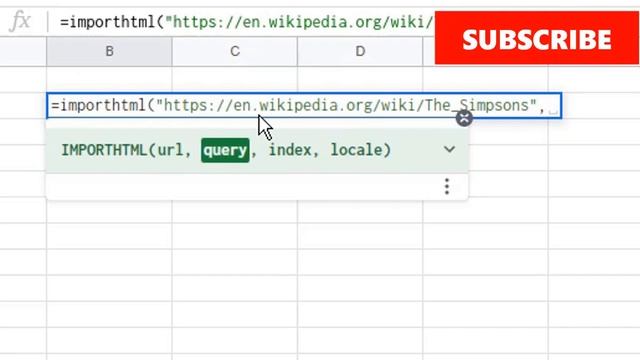Image resolution: width=640 pixels, height=360 pixels.
Task: Click inside the formula bar text
Action: click(x=247, y=22)
